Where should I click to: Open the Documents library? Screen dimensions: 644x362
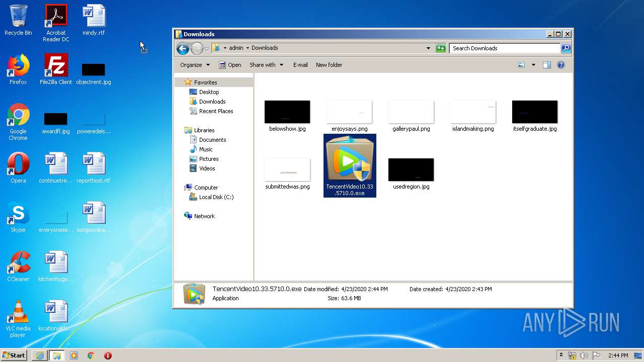click(x=208, y=140)
